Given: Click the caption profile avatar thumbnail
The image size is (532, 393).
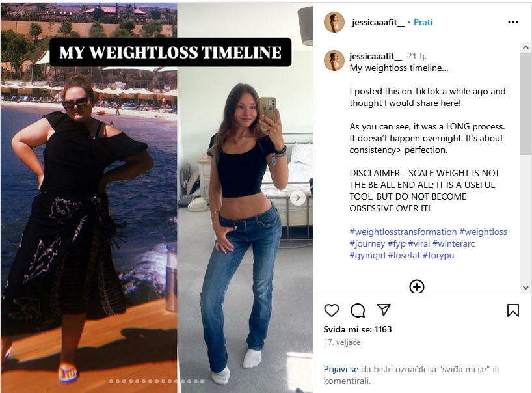Looking at the screenshot, I should click(334, 61).
